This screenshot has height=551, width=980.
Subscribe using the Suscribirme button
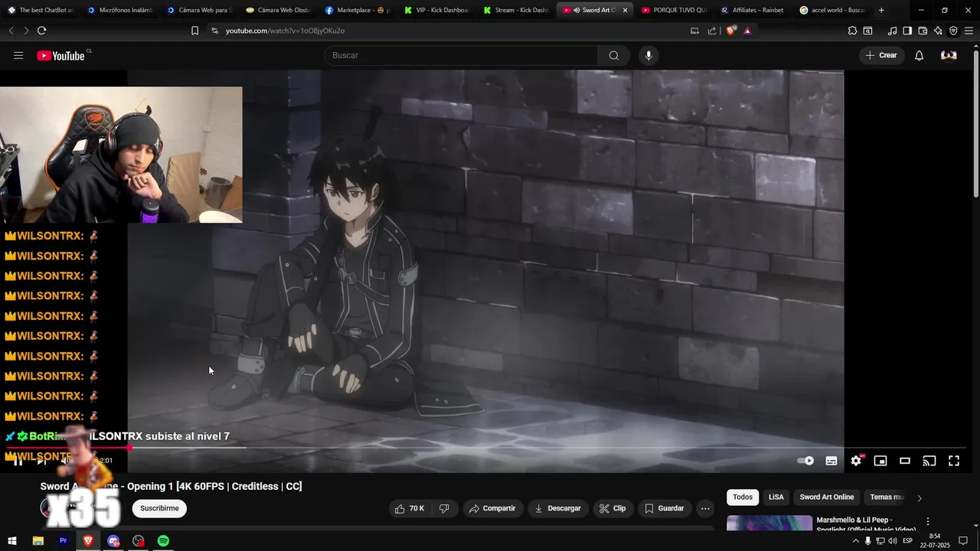159,508
